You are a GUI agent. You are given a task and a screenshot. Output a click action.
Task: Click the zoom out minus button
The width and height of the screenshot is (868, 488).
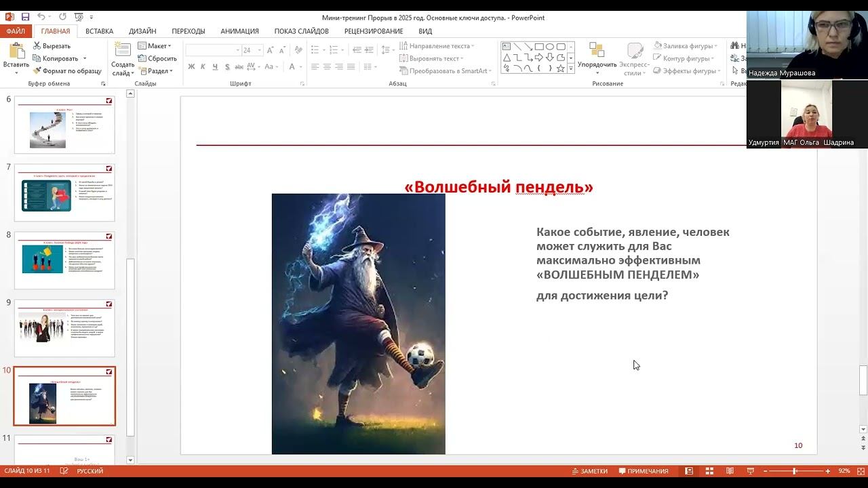point(765,471)
